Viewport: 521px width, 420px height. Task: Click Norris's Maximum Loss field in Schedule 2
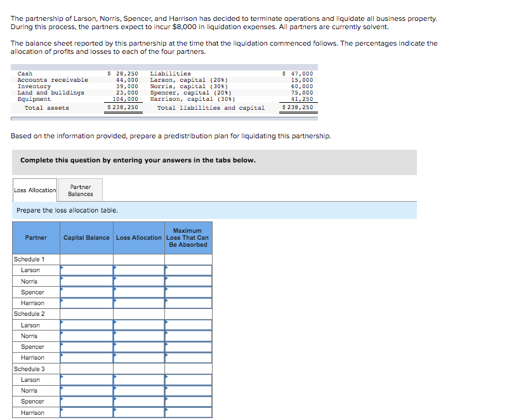tap(188, 336)
